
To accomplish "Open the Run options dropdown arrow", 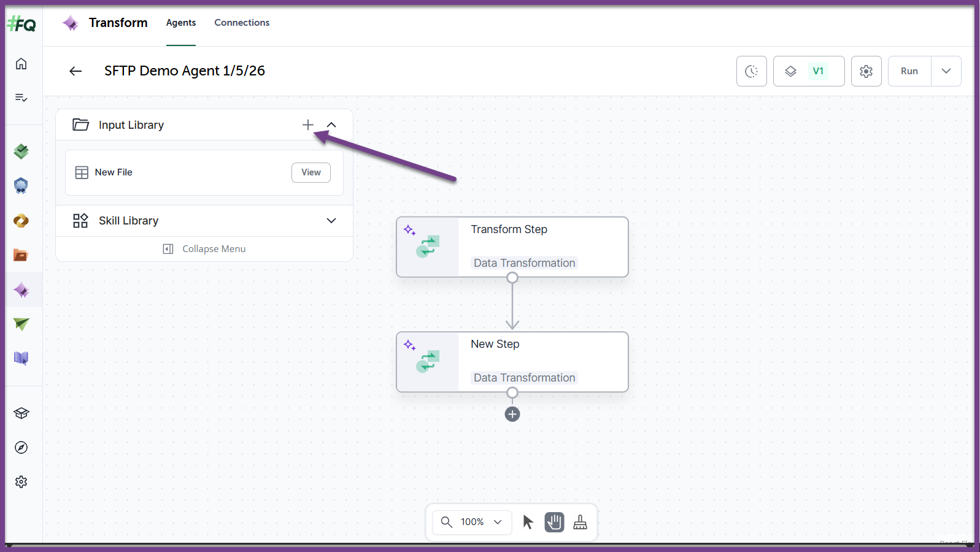I will (x=946, y=71).
